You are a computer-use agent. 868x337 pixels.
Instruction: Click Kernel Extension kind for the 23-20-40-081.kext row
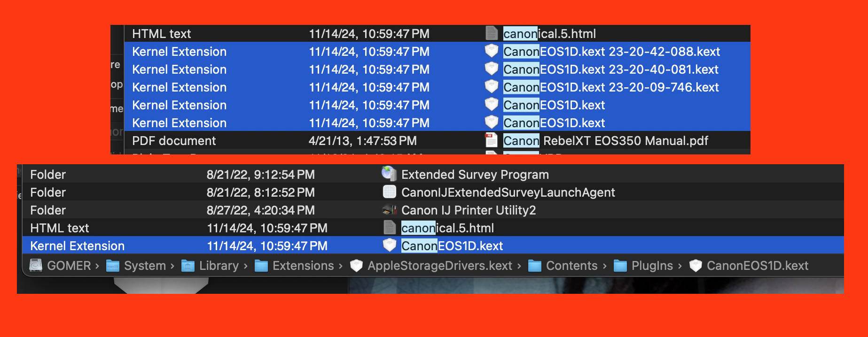pyautogui.click(x=180, y=69)
